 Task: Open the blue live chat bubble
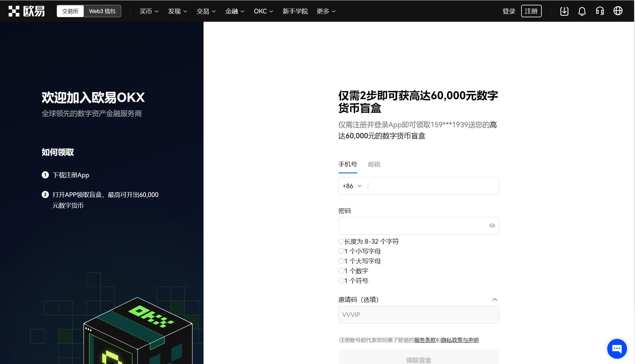(617, 349)
